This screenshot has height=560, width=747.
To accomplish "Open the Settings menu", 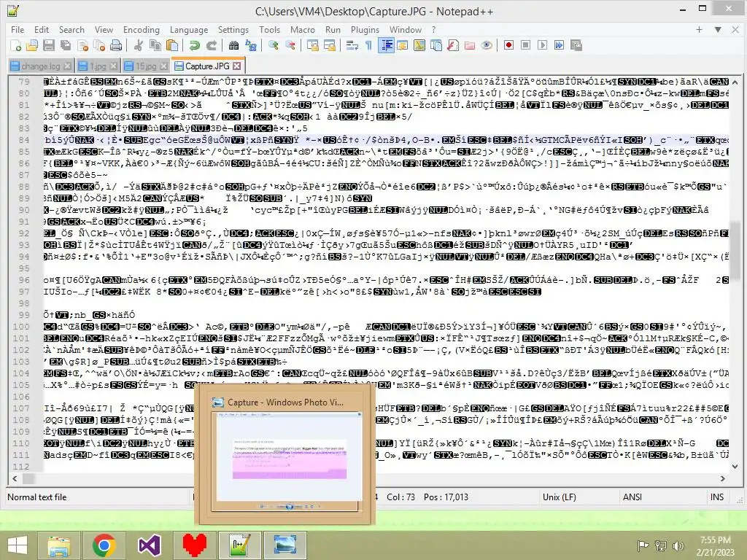I will tap(233, 29).
